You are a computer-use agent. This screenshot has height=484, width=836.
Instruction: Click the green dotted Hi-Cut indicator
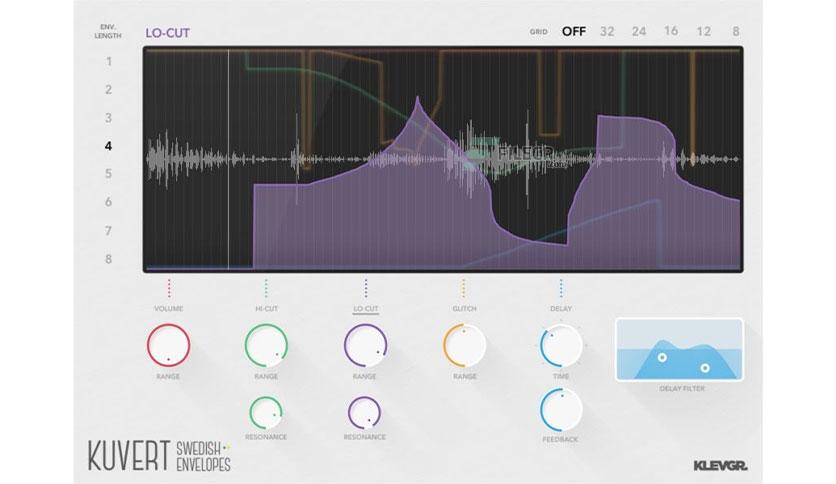pyautogui.click(x=266, y=288)
